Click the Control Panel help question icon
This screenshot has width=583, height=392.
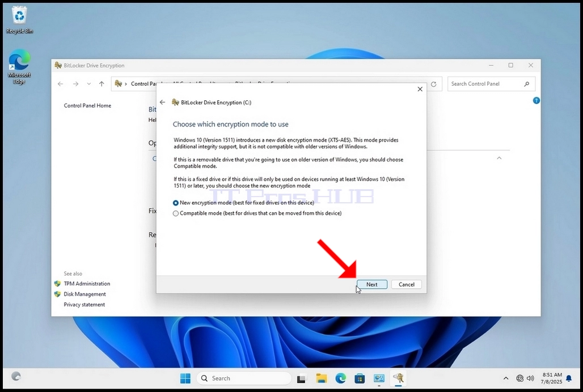tap(536, 101)
